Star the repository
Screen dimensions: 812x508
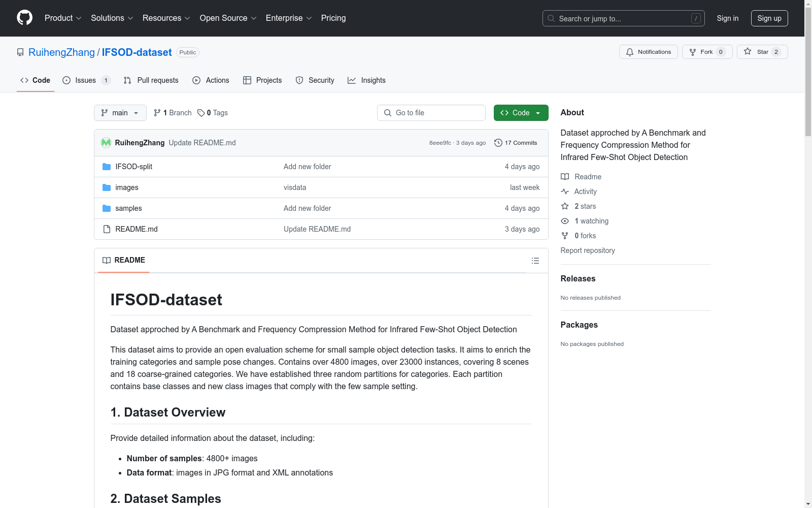point(762,52)
